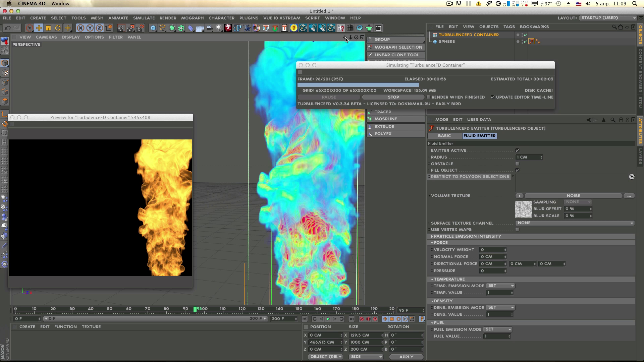Viewport: 644px width, 362px height.
Task: Toggle the X-axis lock icon
Action: 80,28
